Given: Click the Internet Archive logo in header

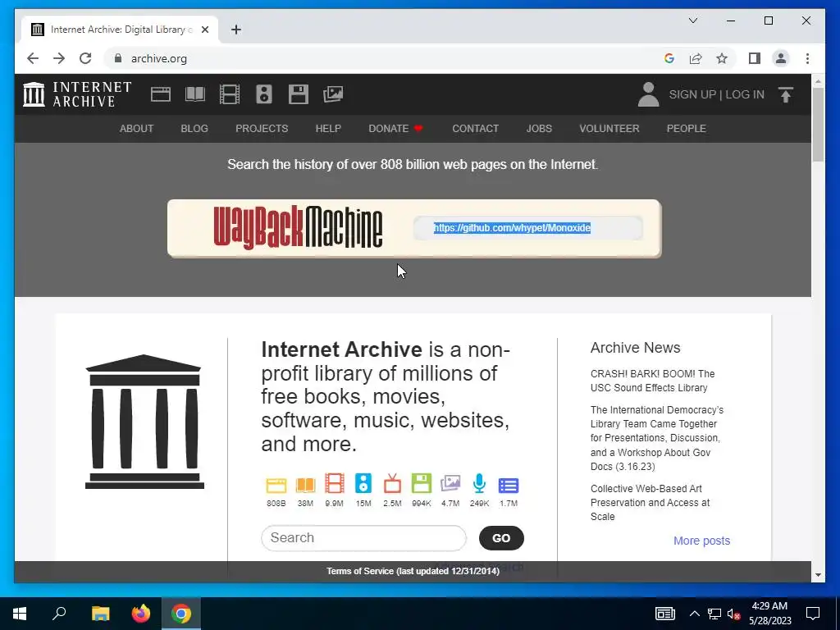Looking at the screenshot, I should tap(77, 94).
